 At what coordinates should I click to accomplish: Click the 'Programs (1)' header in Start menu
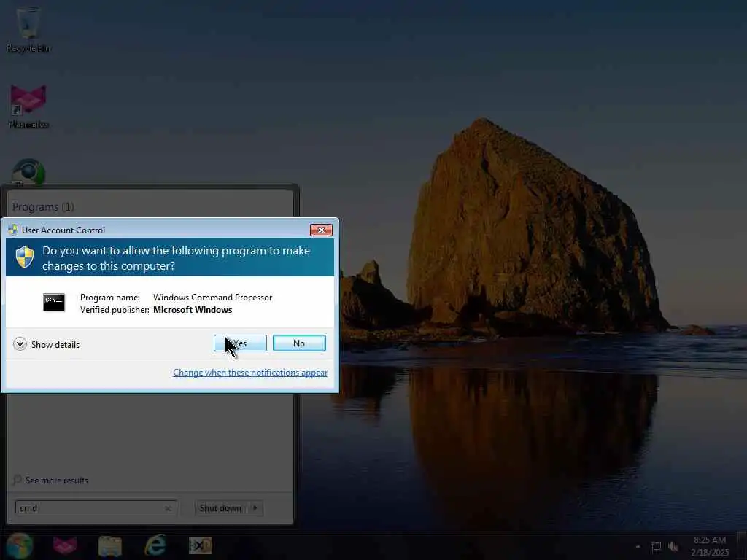(43, 207)
